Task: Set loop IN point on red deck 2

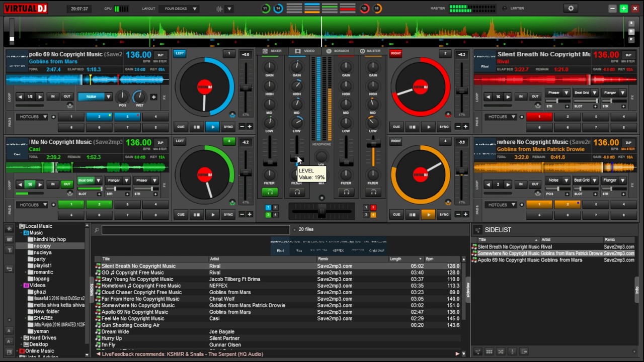Action: pyautogui.click(x=521, y=97)
